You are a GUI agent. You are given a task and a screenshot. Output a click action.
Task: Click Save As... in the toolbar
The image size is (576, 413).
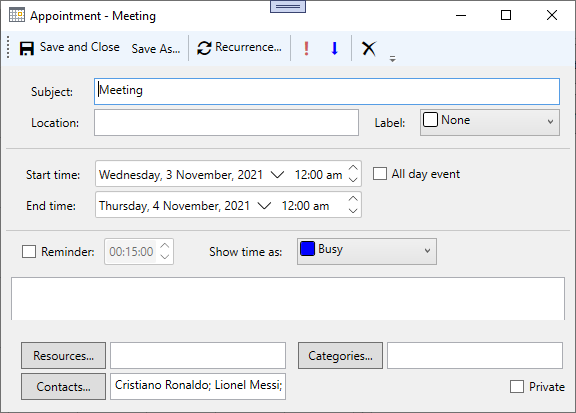click(156, 49)
